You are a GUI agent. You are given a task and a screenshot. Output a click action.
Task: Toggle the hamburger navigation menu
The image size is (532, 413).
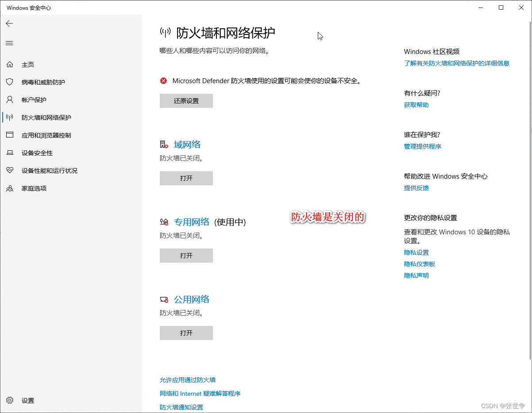point(9,43)
